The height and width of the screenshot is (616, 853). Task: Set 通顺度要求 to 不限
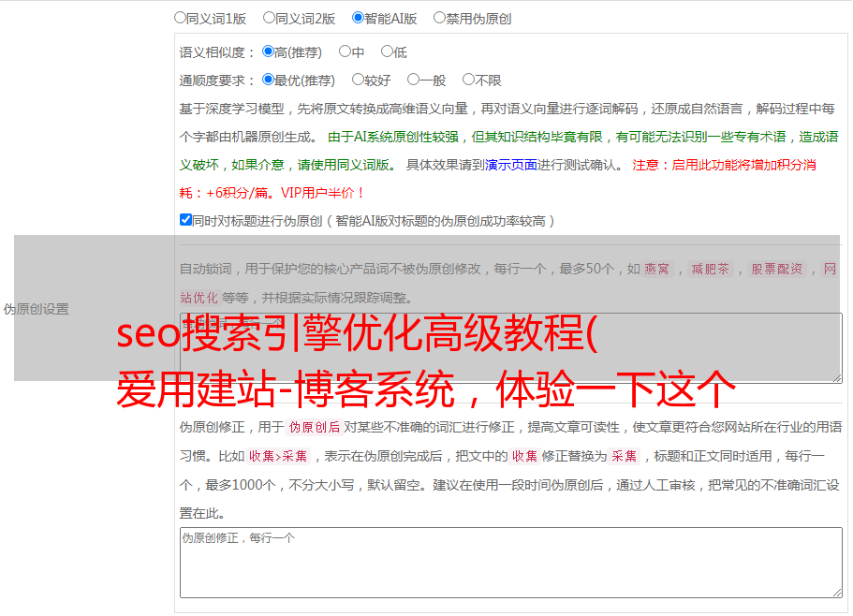(x=468, y=80)
